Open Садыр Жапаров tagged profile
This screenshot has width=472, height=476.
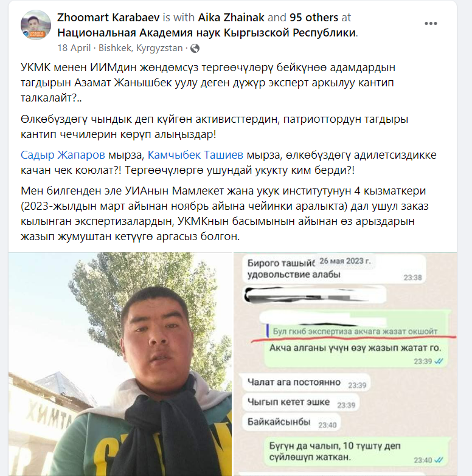[63, 155]
